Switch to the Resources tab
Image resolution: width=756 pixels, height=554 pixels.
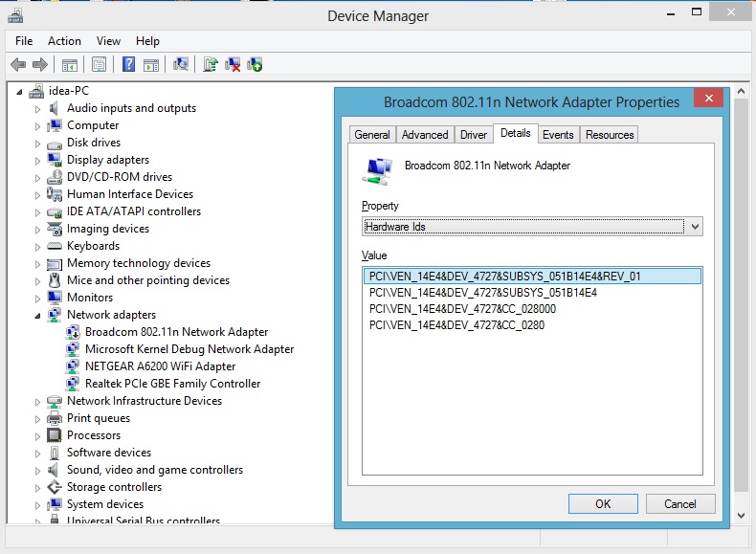[x=610, y=135]
